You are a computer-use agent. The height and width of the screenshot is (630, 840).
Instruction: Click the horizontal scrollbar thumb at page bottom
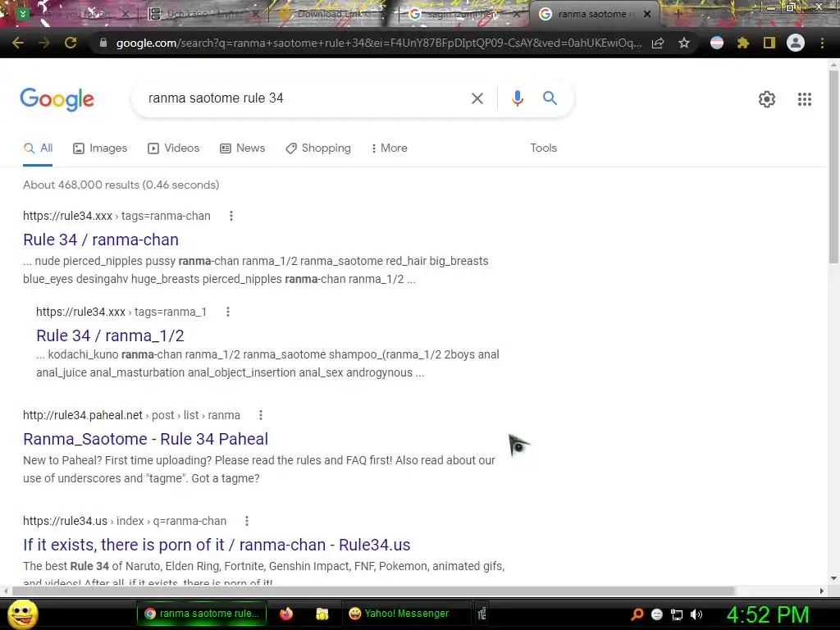[x=373, y=591]
